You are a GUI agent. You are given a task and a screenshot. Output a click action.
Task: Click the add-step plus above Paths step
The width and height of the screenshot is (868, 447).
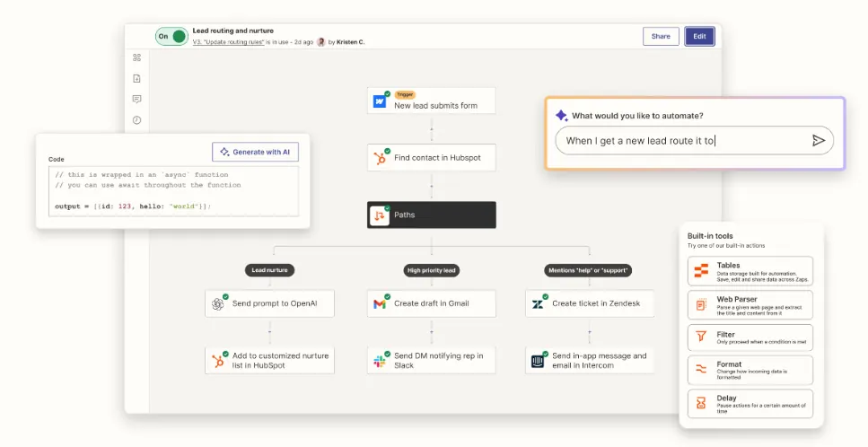[431, 187]
